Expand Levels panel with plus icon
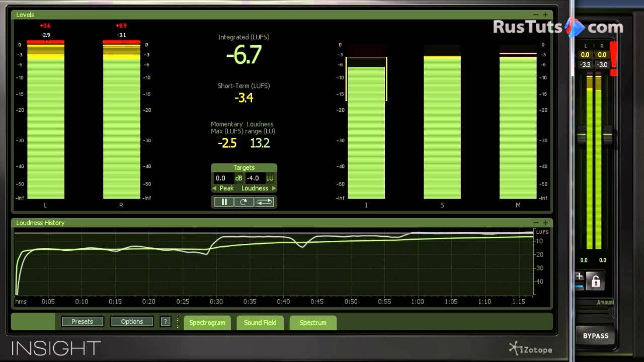Screen dimensions: 644x362 [x=545, y=15]
